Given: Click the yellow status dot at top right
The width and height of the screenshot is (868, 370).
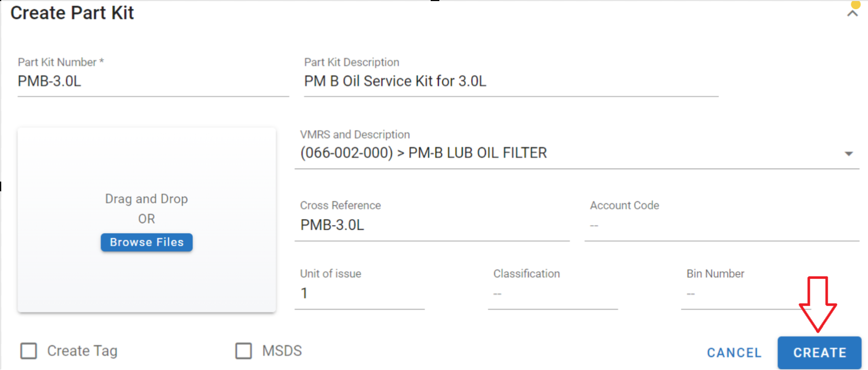Looking at the screenshot, I should [x=855, y=4].
